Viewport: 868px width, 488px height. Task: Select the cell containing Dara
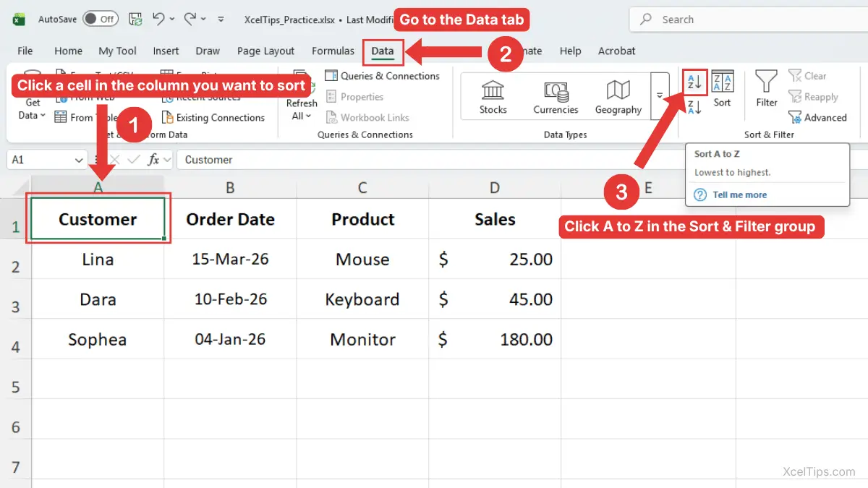pyautogui.click(x=98, y=299)
